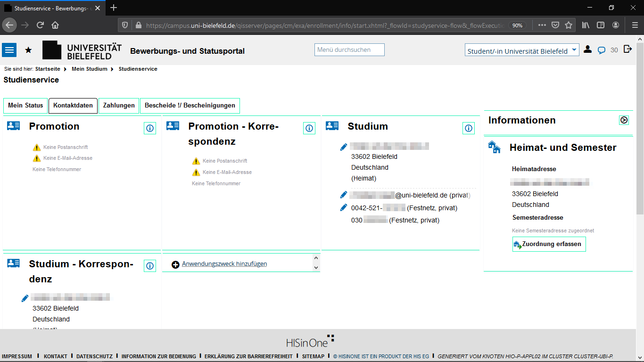Viewport: 644px width, 362px height.
Task: Edit the Studium email address pencil
Action: tap(344, 195)
